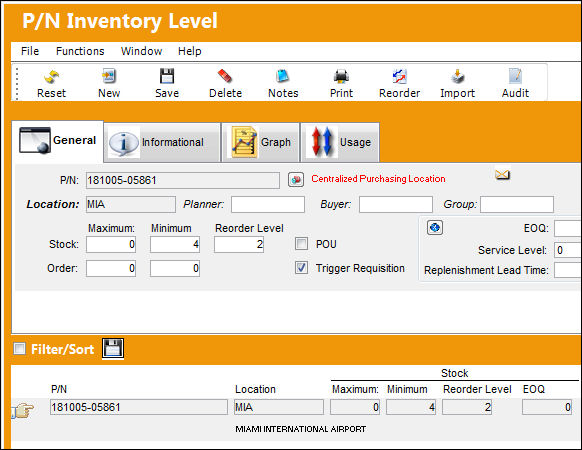Viewport: 582px width, 450px height.
Task: Click the grid EOQ cell
Action: [x=547, y=407]
